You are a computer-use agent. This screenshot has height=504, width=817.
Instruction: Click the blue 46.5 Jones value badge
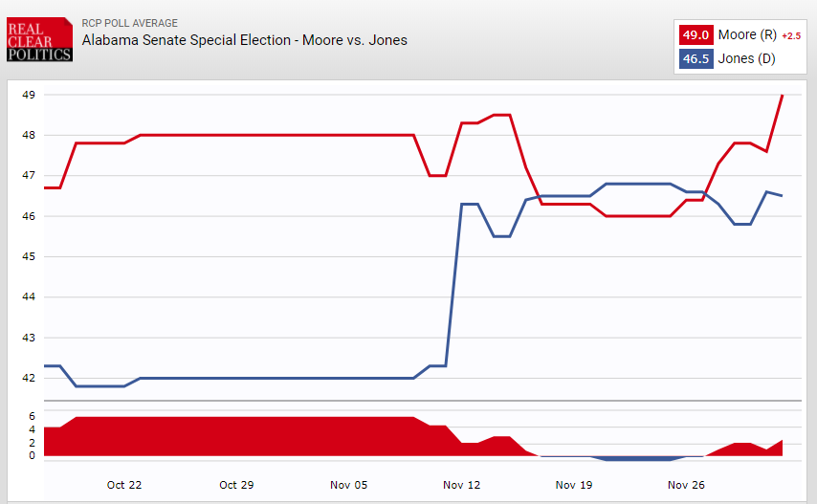tap(696, 59)
